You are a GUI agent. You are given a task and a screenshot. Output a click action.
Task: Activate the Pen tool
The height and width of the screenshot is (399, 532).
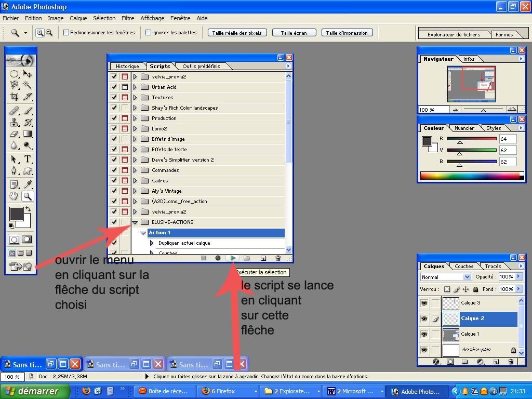click(14, 170)
